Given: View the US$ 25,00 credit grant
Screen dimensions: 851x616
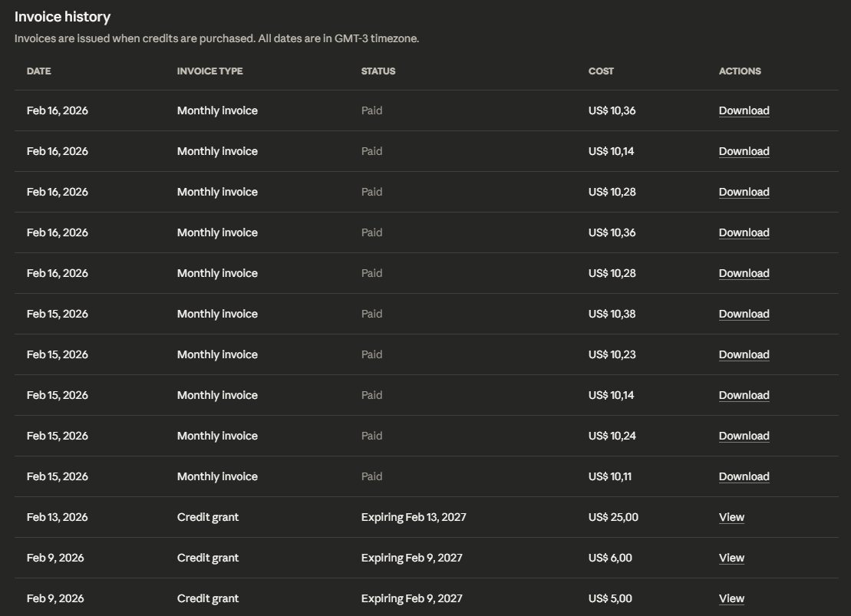Looking at the screenshot, I should 731,517.
